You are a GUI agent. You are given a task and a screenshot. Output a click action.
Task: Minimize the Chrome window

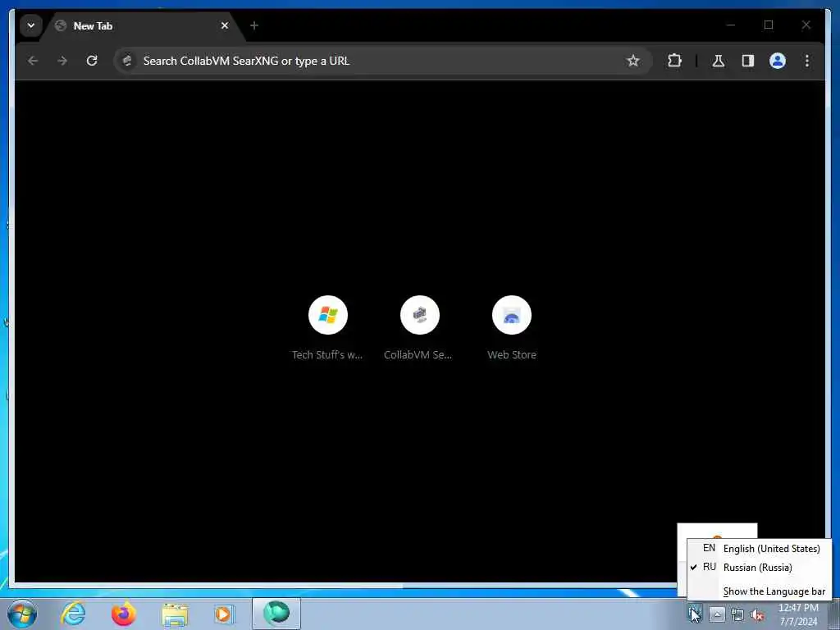click(x=731, y=25)
